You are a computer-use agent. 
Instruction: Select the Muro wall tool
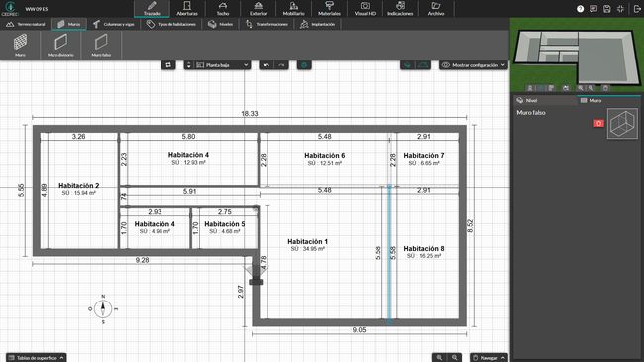[20, 45]
